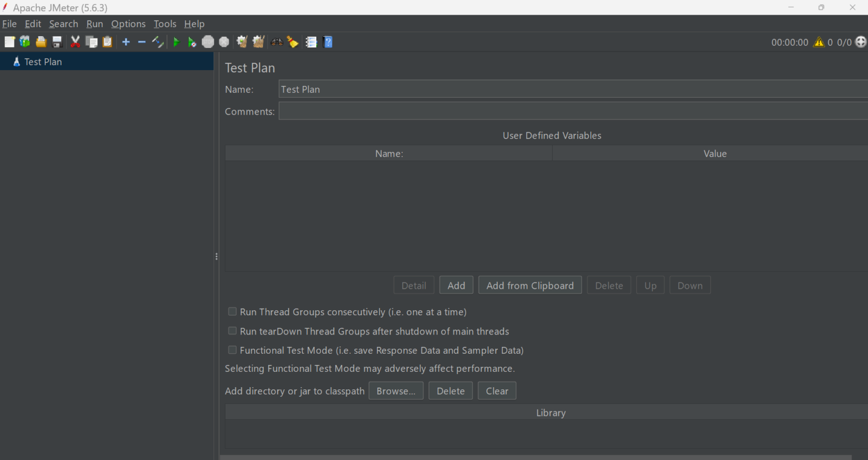Check Run tearDown Thread Groups after shutdown
The width and height of the screenshot is (868, 460).
(232, 331)
